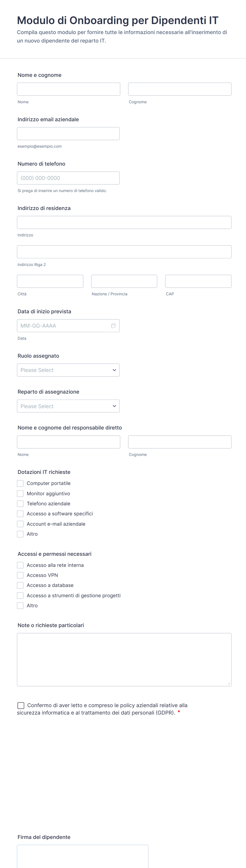Select Accesso a software specifici checkbox

[x=20, y=514]
